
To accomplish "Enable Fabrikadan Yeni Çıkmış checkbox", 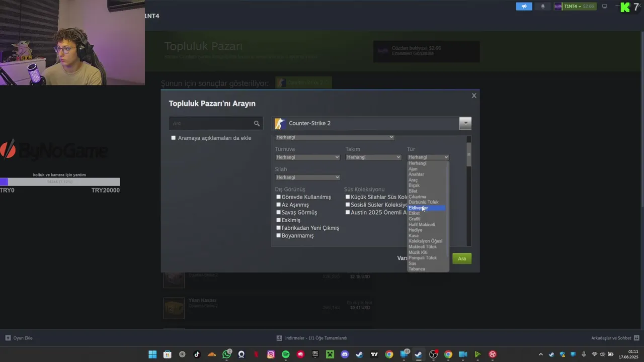I will (x=278, y=228).
